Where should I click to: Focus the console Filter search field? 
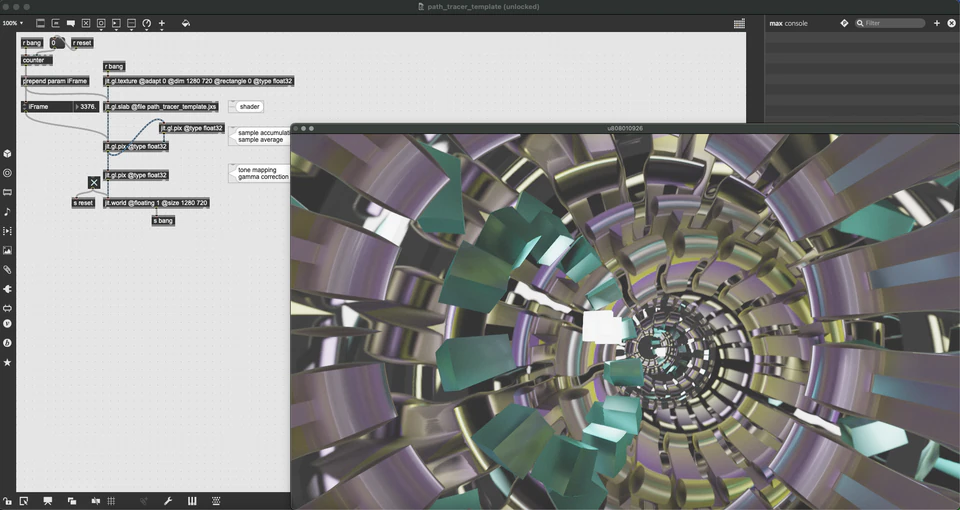click(890, 23)
